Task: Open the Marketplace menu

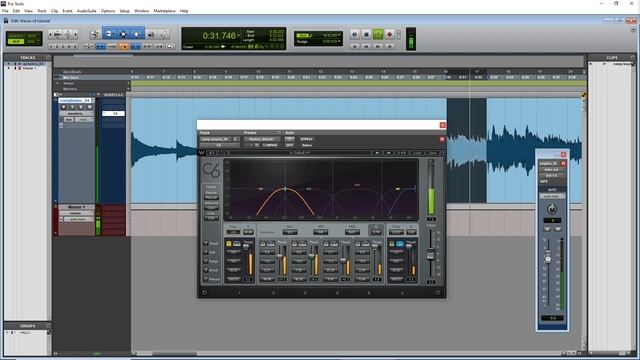Action: (164, 11)
